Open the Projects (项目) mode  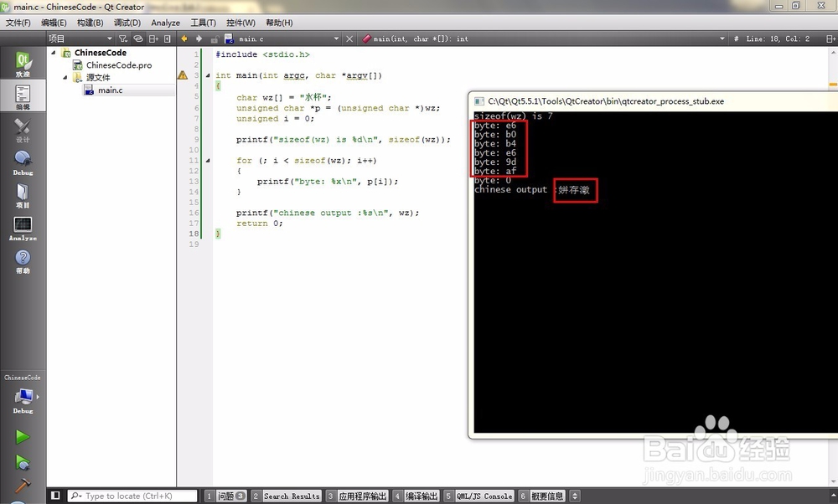23,196
